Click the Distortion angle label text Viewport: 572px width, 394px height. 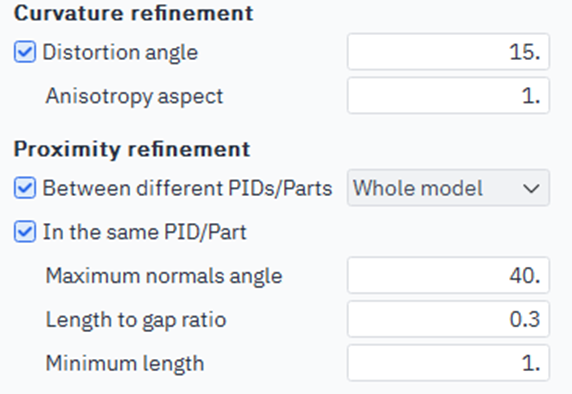tap(120, 53)
